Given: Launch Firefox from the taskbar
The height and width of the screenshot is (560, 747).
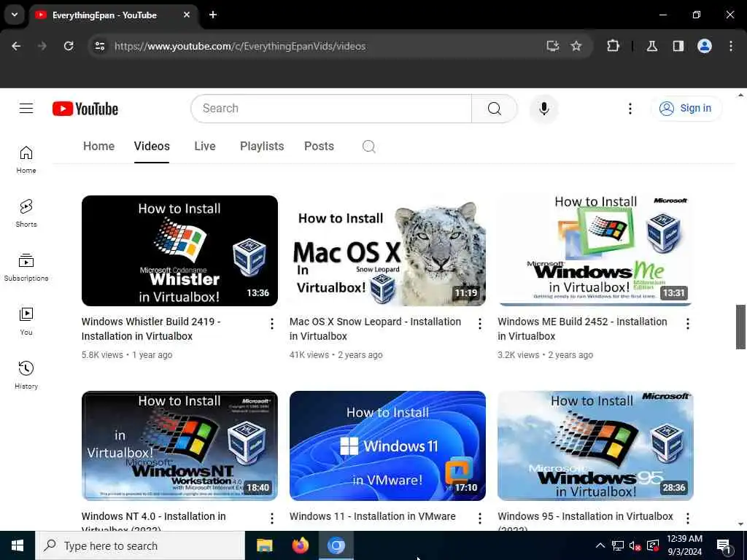Looking at the screenshot, I should coord(300,545).
